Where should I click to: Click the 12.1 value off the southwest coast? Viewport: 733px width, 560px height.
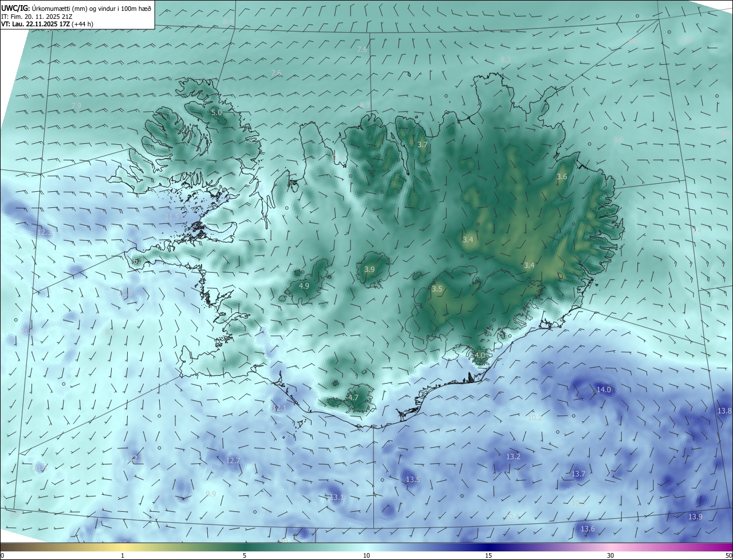pos(279,408)
